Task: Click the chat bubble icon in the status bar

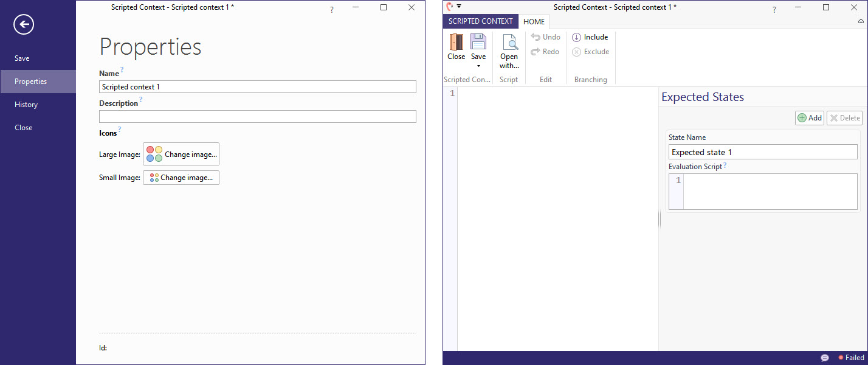Action: tap(825, 358)
